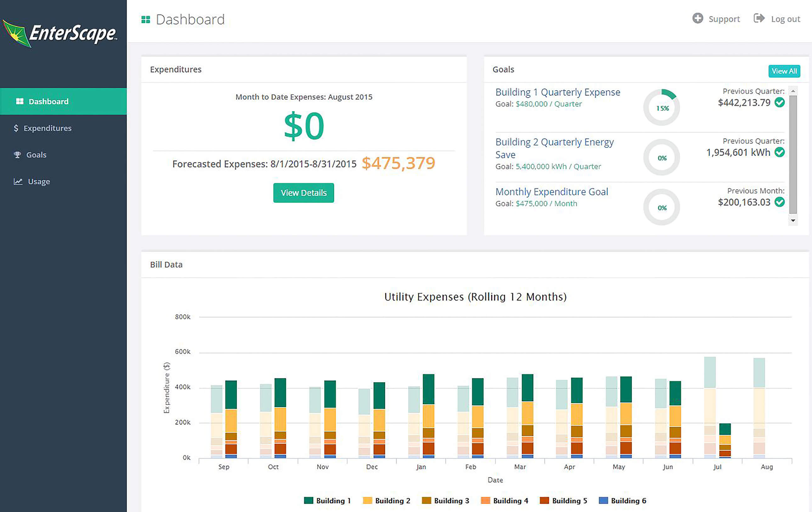Viewport: 812px width, 512px height.
Task: Click the Support plus icon
Action: pos(698,18)
